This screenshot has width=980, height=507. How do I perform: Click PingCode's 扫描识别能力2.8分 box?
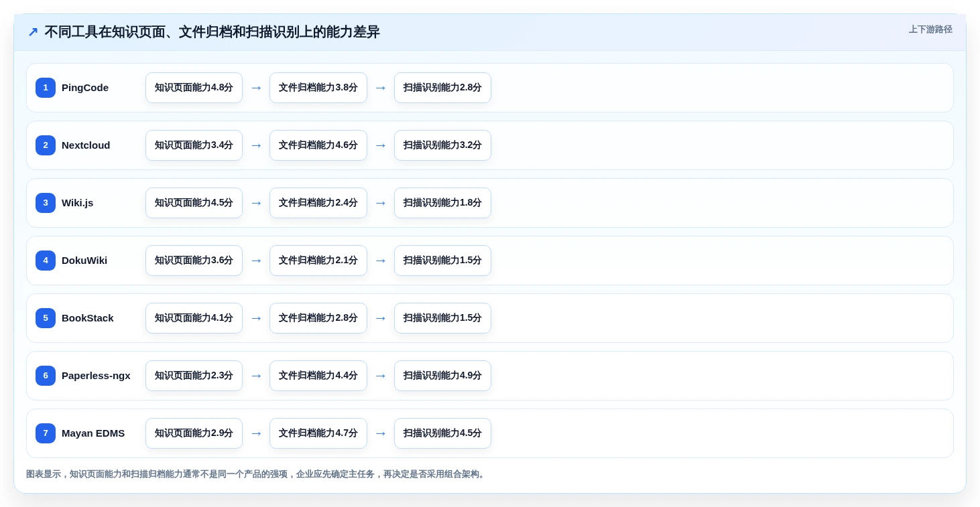click(442, 88)
